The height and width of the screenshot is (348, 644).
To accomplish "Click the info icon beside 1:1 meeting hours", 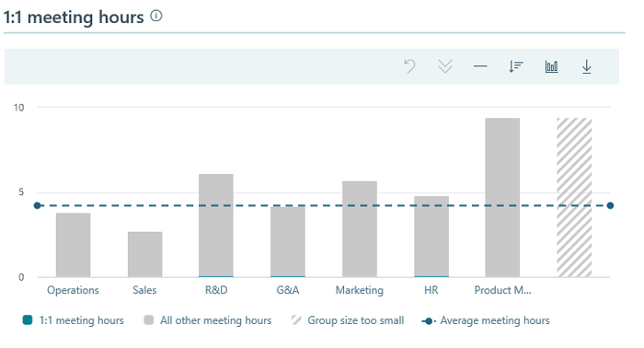I will [x=156, y=16].
